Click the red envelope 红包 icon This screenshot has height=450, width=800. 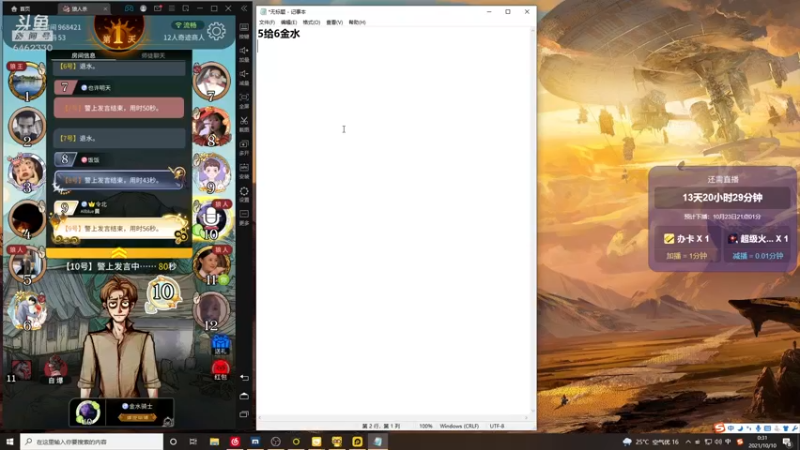coord(220,370)
